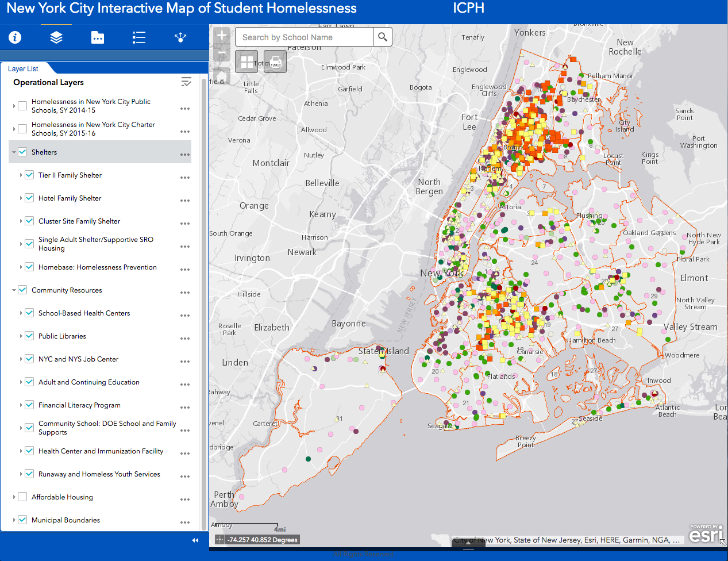The width and height of the screenshot is (728, 561).
Task: Open options menu for Hotel Family Shelter
Action: (184, 201)
